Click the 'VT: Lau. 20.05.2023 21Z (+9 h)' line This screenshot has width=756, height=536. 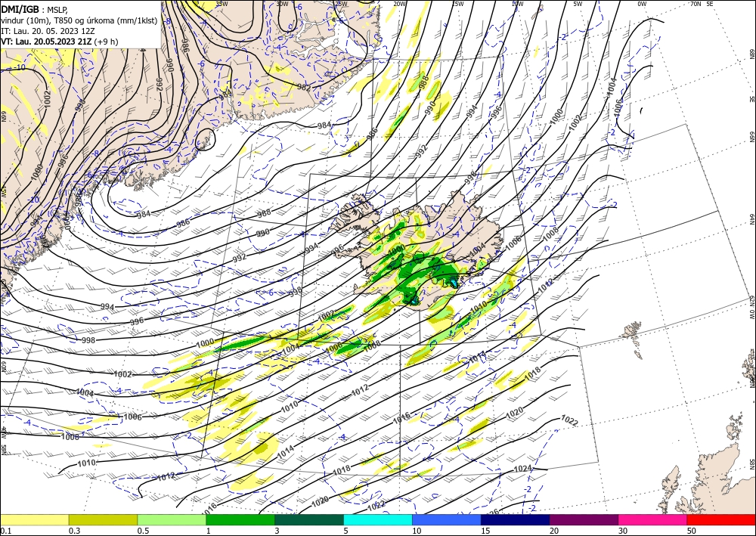59,42
